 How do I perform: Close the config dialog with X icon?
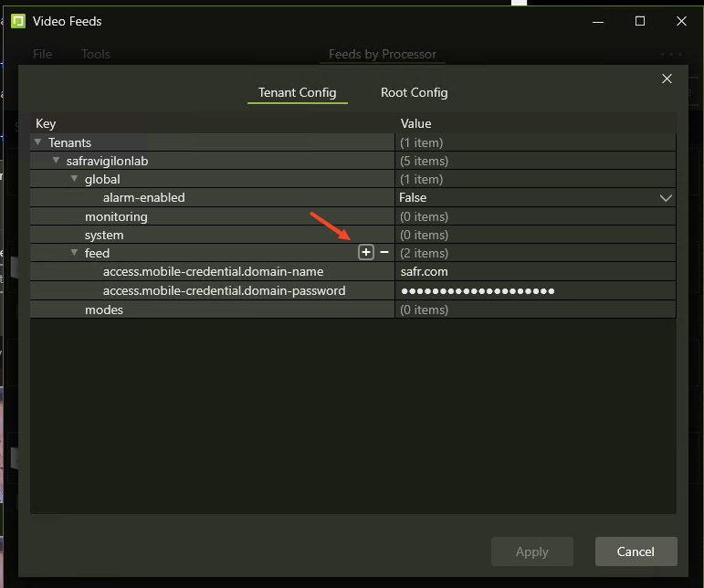tap(667, 79)
